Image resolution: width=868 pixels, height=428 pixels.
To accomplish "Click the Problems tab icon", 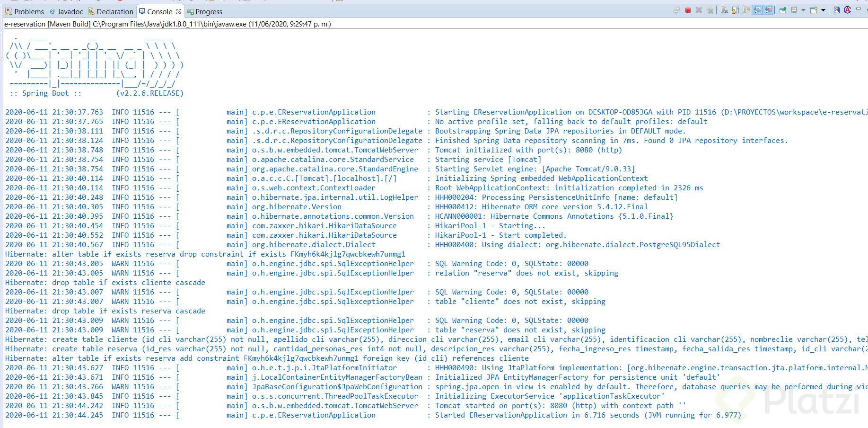I will tap(9, 11).
